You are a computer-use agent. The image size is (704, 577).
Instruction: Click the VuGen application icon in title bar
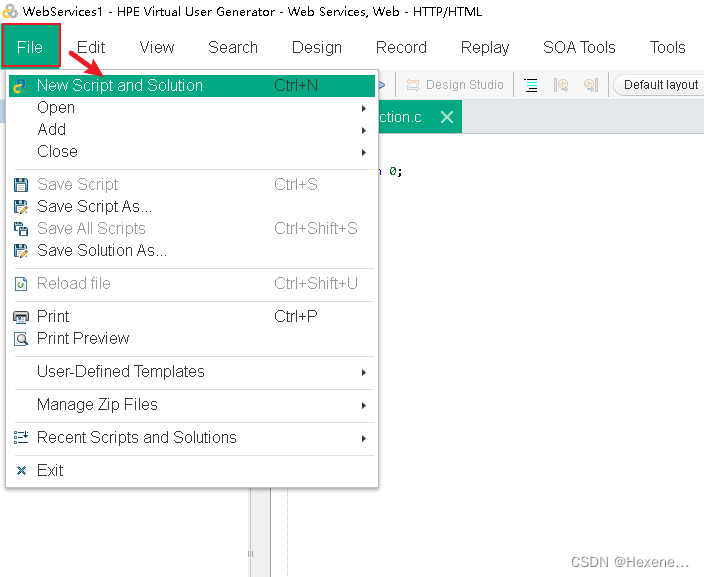pyautogui.click(x=10, y=11)
